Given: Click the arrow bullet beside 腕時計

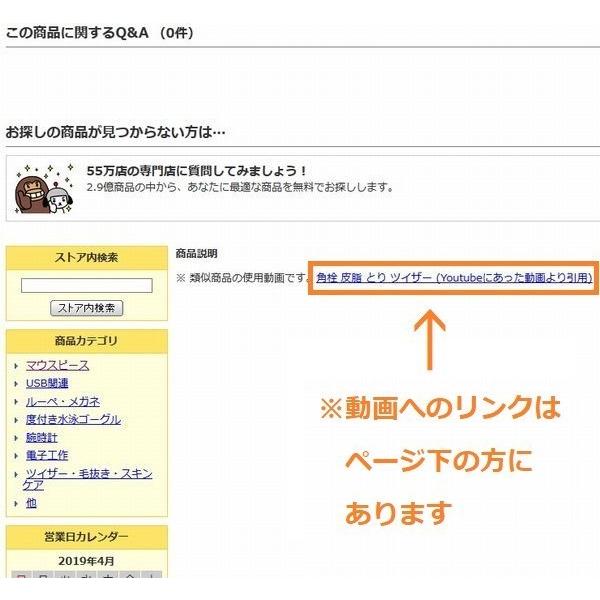Looking at the screenshot, I should coord(17,438).
